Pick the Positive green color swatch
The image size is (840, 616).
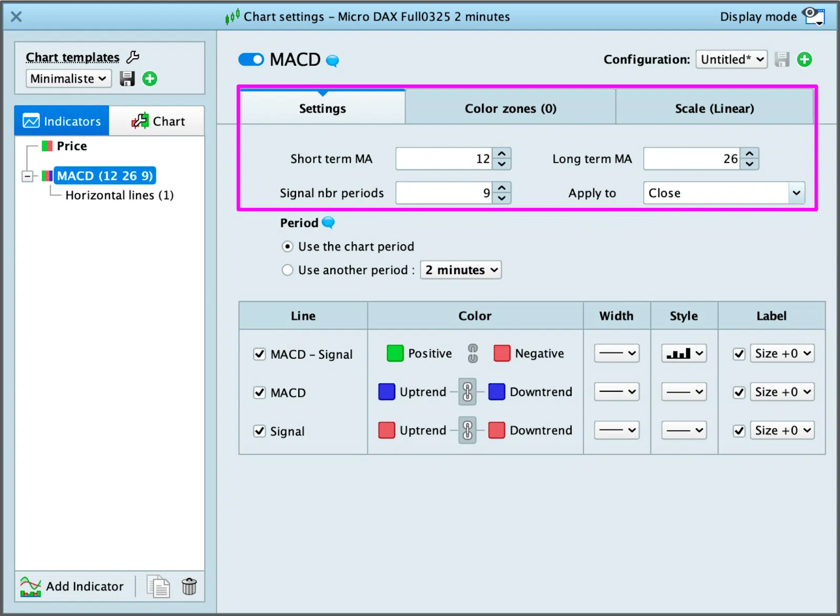[x=395, y=353]
